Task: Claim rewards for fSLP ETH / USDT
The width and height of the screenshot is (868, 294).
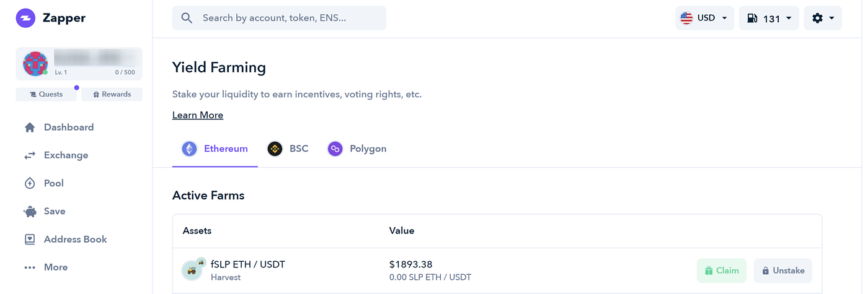Action: tap(722, 270)
